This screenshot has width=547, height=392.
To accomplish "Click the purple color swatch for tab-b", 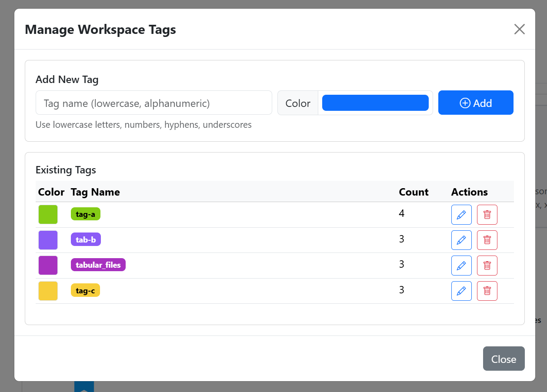I will (48, 240).
